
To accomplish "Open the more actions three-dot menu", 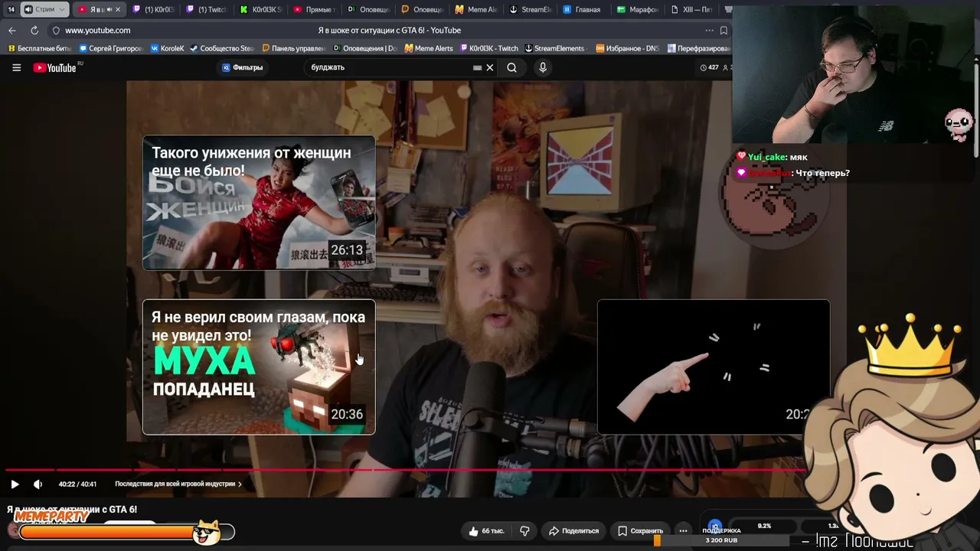I will point(683,530).
